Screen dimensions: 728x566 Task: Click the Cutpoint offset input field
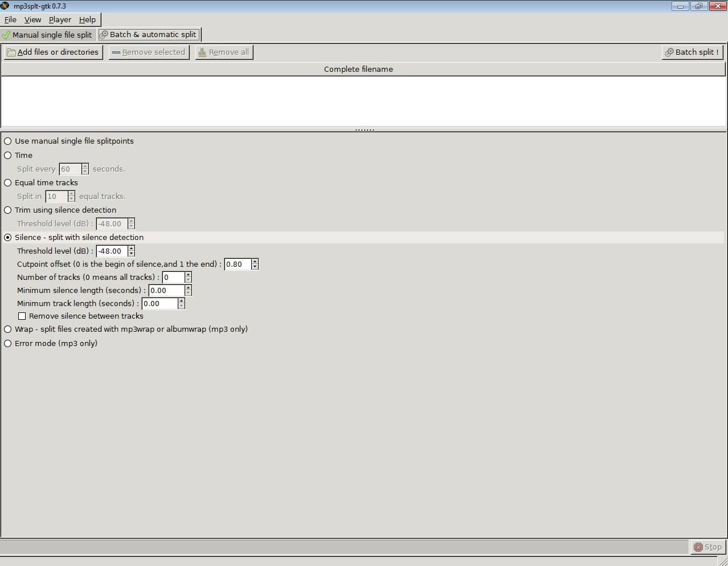tap(238, 264)
